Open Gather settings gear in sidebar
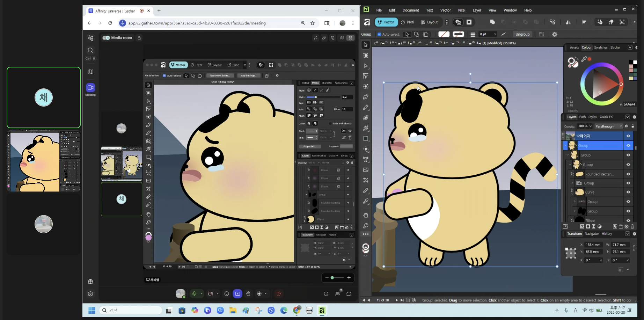The width and height of the screenshot is (644, 320). 90,294
